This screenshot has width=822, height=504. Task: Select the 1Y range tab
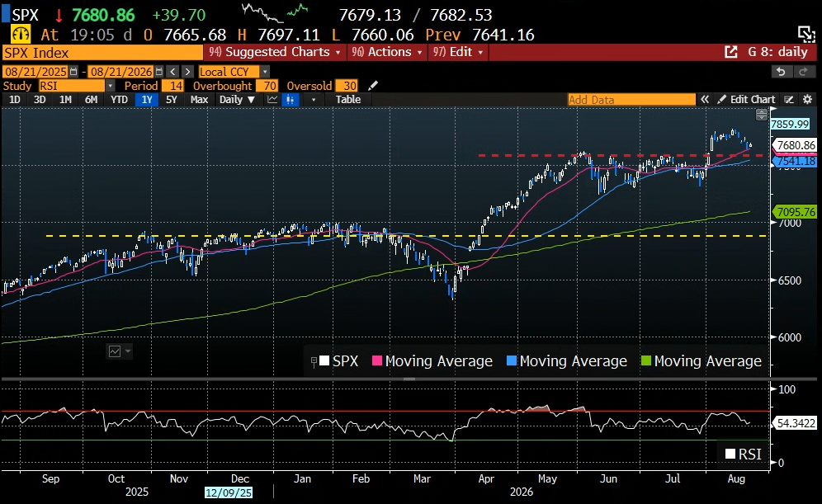coord(147,100)
